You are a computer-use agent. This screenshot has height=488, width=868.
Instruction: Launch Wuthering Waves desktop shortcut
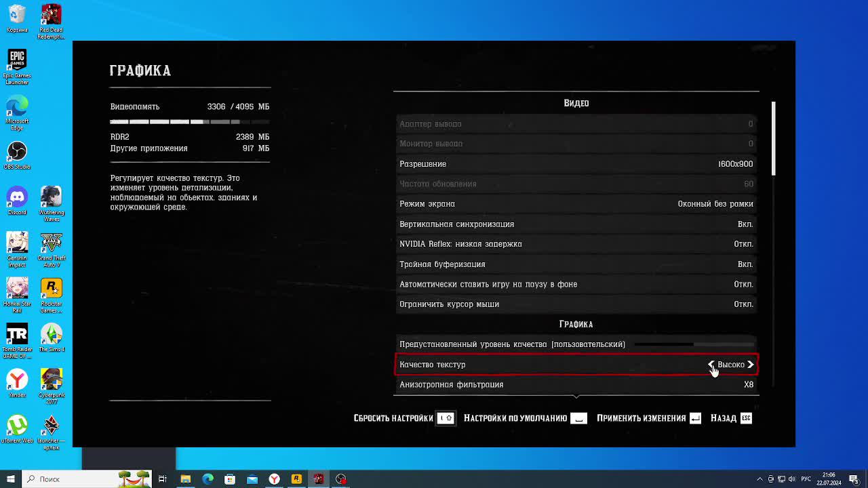click(51, 204)
